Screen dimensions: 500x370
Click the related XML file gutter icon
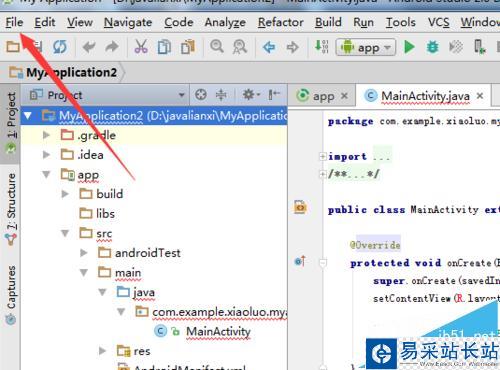[300, 207]
